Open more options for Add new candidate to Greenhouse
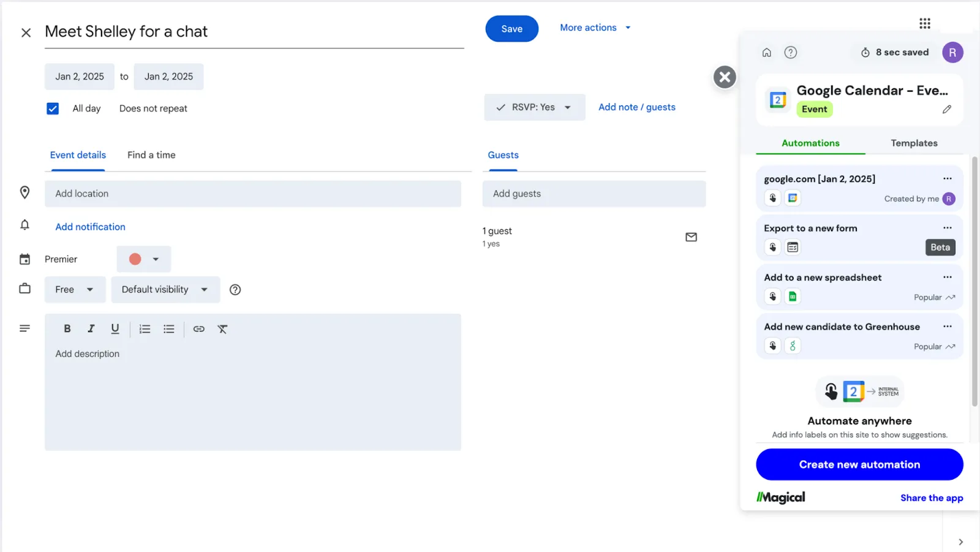 948,327
